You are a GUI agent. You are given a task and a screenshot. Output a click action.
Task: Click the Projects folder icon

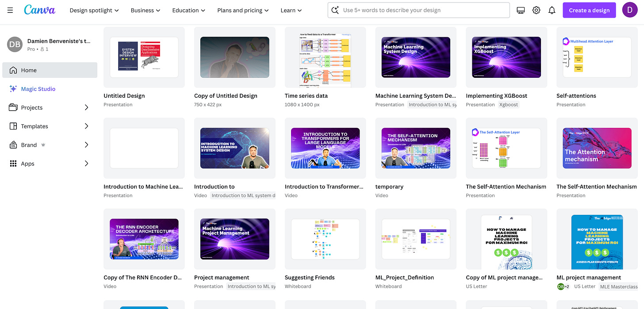[13, 107]
